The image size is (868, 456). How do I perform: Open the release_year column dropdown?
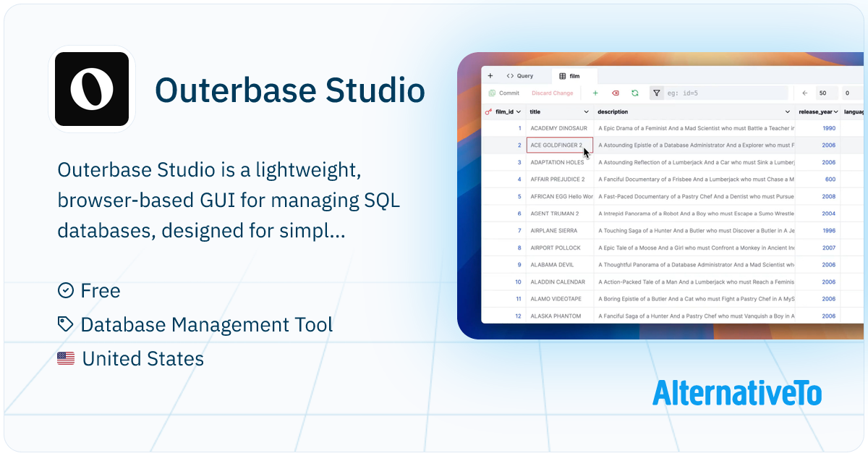836,111
